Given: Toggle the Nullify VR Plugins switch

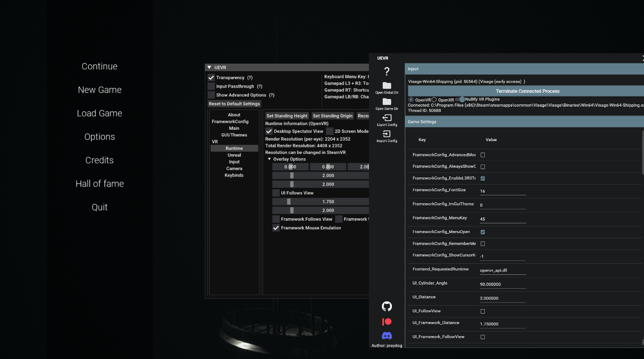Looking at the screenshot, I should point(460,99).
